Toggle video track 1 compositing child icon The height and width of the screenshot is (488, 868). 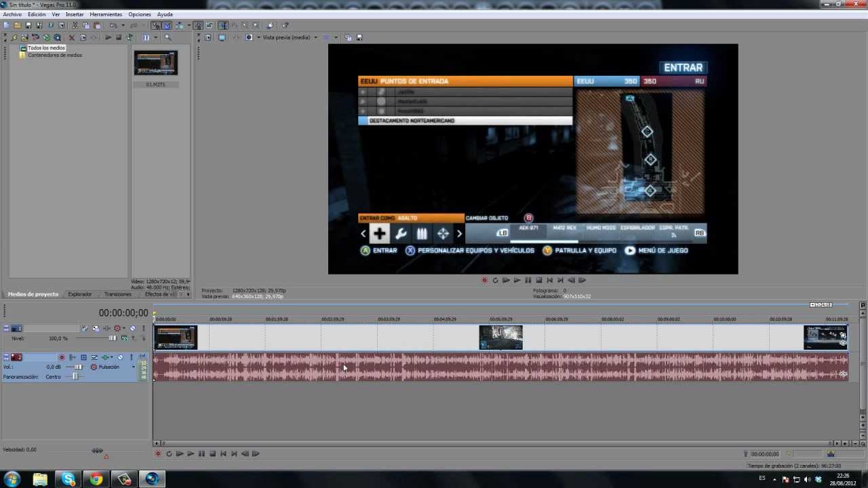[x=144, y=338]
